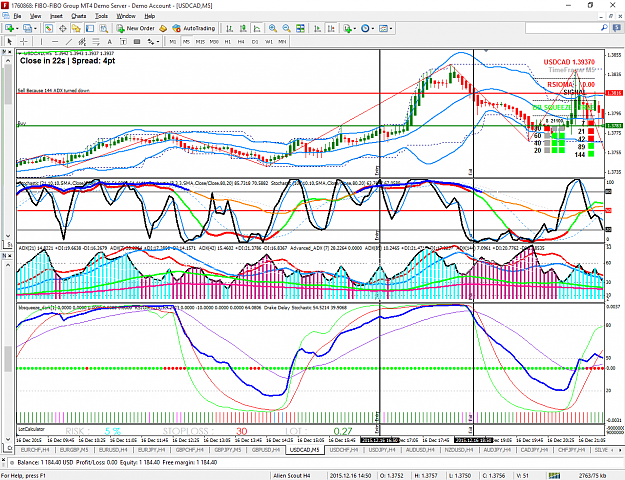Click the New Order button
The image size is (625, 480).
136,28
